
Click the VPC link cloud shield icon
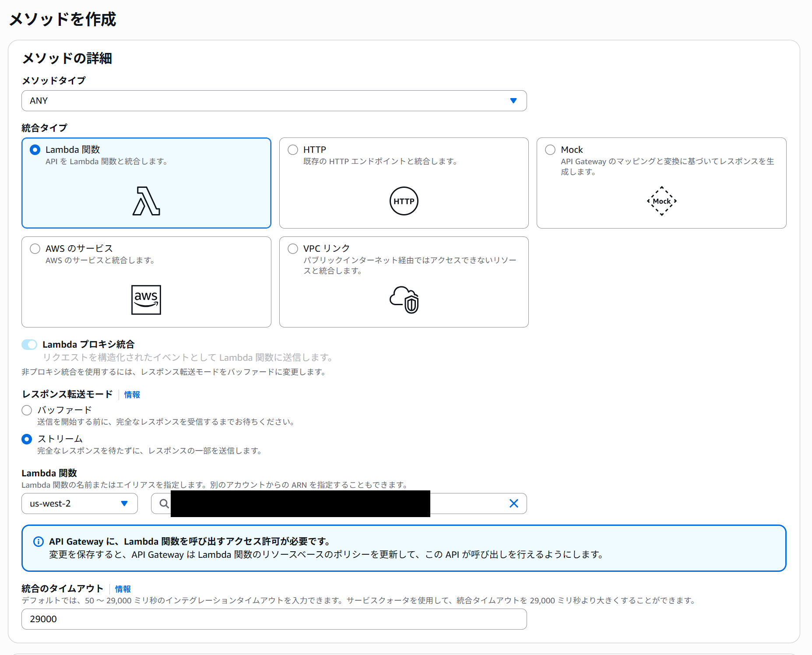(404, 300)
